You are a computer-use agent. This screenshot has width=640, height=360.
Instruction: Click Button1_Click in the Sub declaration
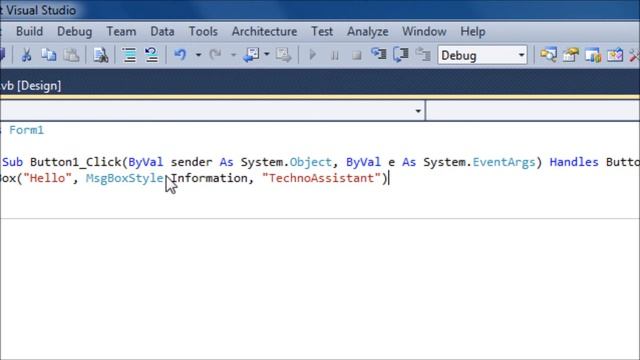[x=76, y=162]
